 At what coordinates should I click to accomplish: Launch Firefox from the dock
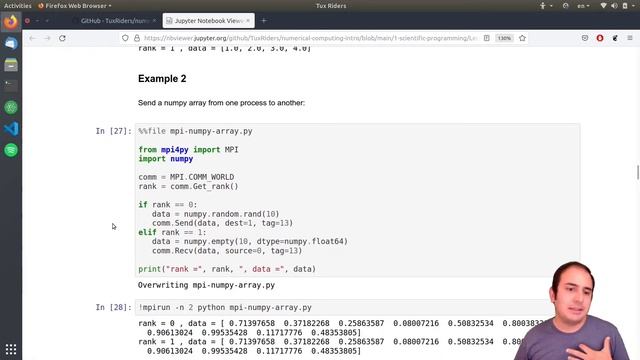11,22
